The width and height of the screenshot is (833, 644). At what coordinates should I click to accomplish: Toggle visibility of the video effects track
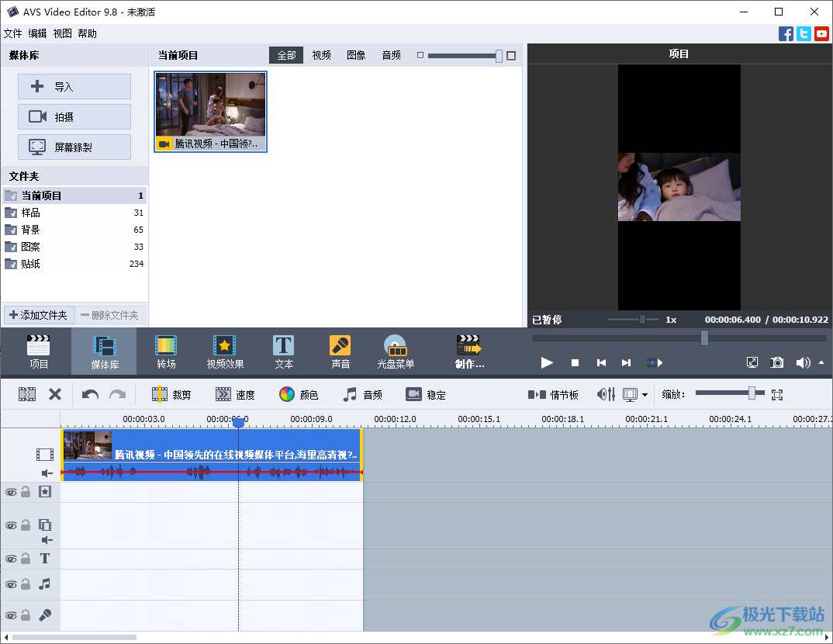11,492
